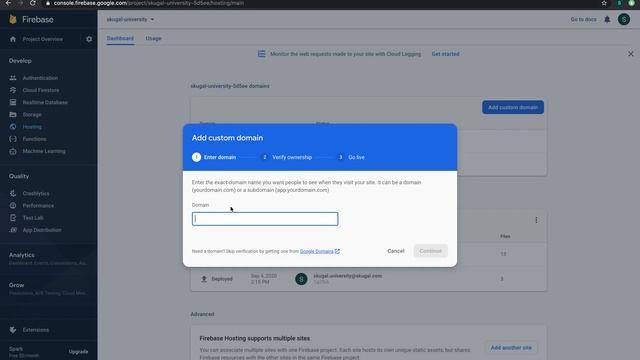Open Cloud Firestore icon
Screen dimensions: 640x360
click(13, 90)
